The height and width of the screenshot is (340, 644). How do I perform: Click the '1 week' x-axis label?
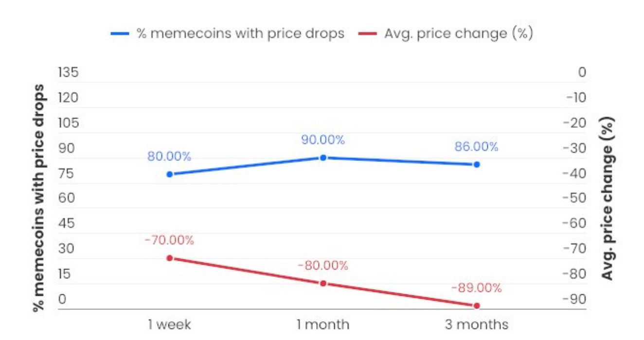point(169,324)
